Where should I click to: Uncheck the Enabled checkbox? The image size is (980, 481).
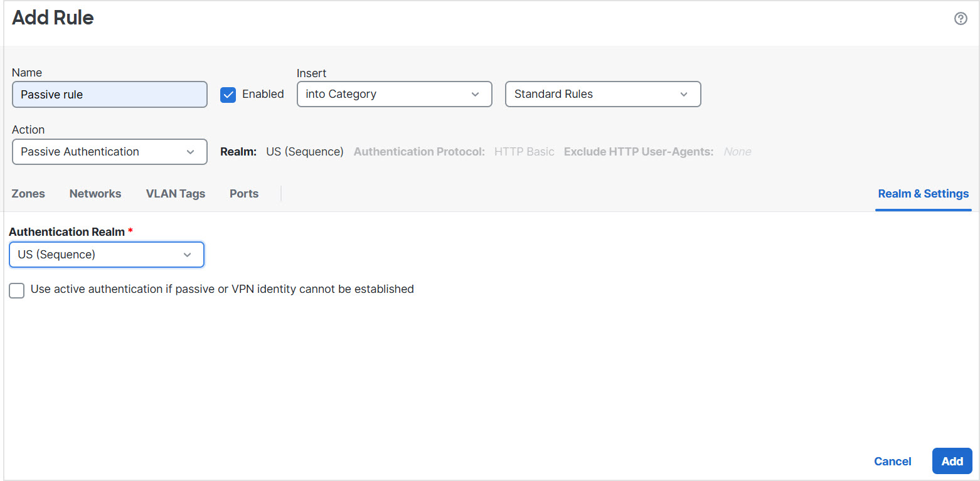click(x=228, y=95)
